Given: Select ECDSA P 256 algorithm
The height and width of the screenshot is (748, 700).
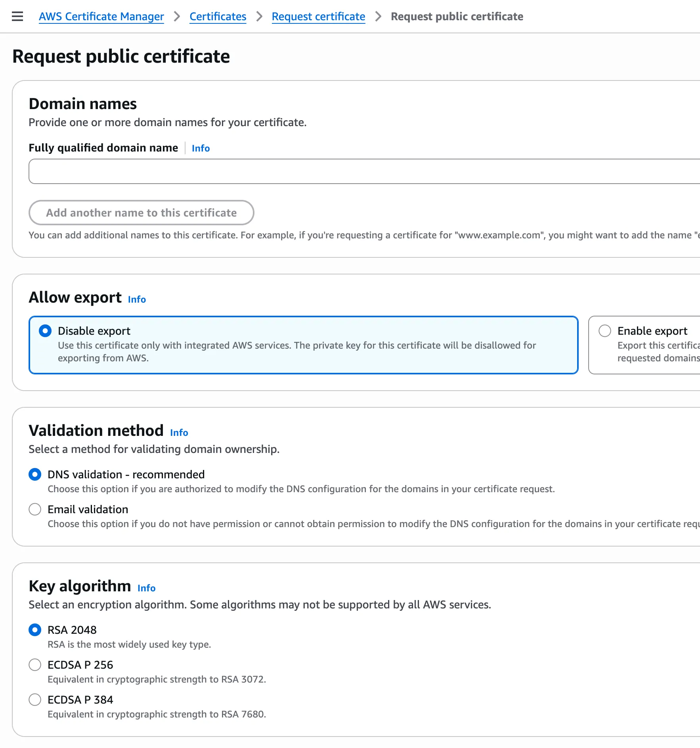Looking at the screenshot, I should tap(34, 664).
